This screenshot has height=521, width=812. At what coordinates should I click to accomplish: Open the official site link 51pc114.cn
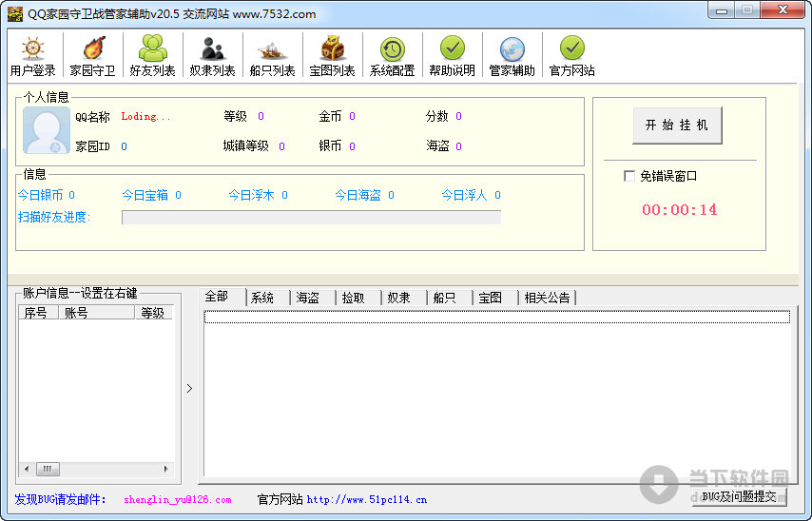click(x=366, y=499)
